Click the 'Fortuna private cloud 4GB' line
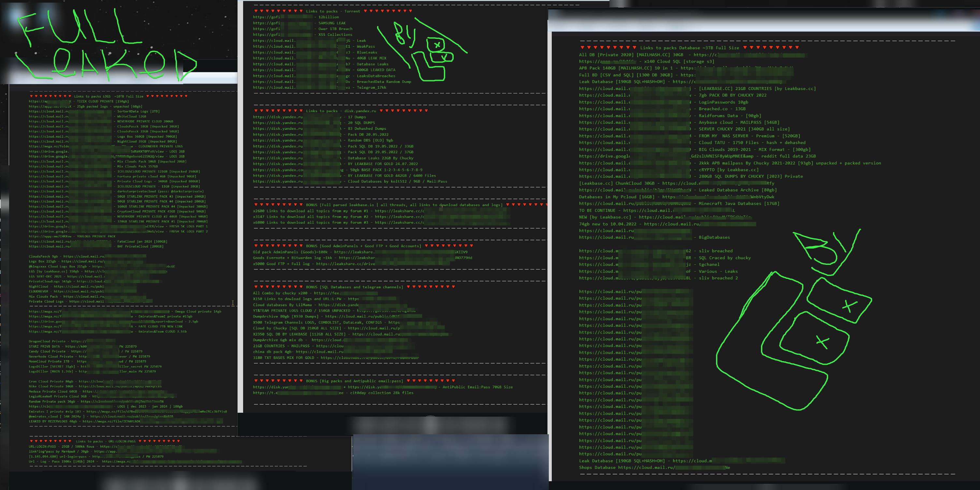This screenshot has height=490, width=980. coord(113,176)
